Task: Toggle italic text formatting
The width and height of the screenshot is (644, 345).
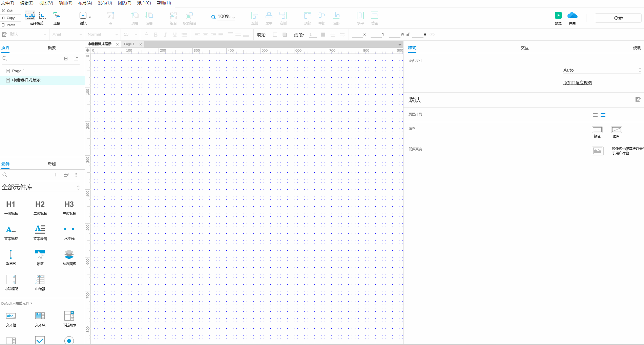Action: pyautogui.click(x=165, y=35)
